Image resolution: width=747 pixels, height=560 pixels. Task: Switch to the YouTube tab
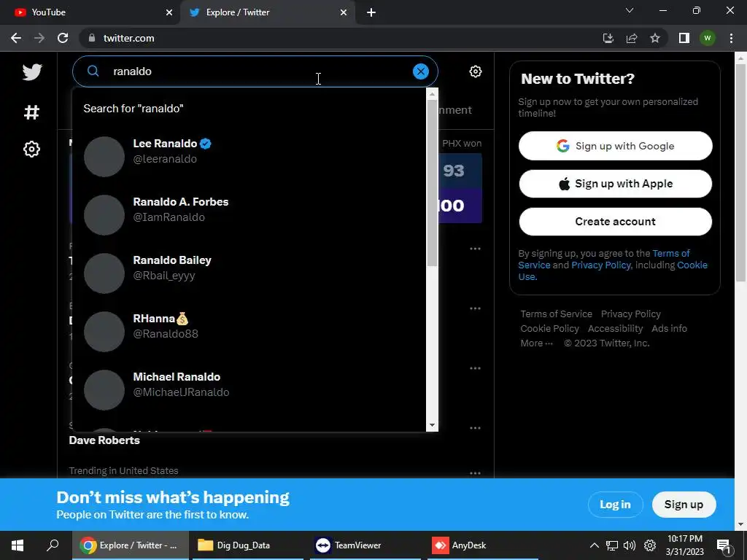pos(90,12)
